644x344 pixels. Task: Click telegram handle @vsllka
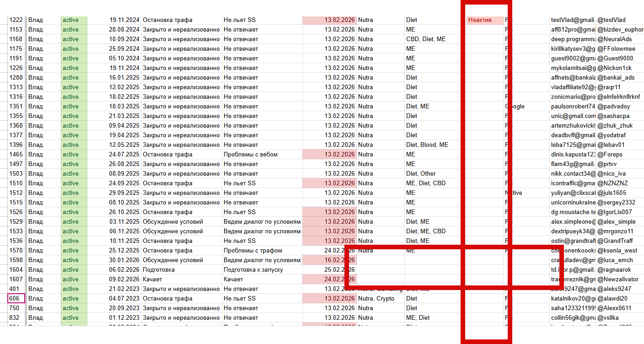[620, 318]
